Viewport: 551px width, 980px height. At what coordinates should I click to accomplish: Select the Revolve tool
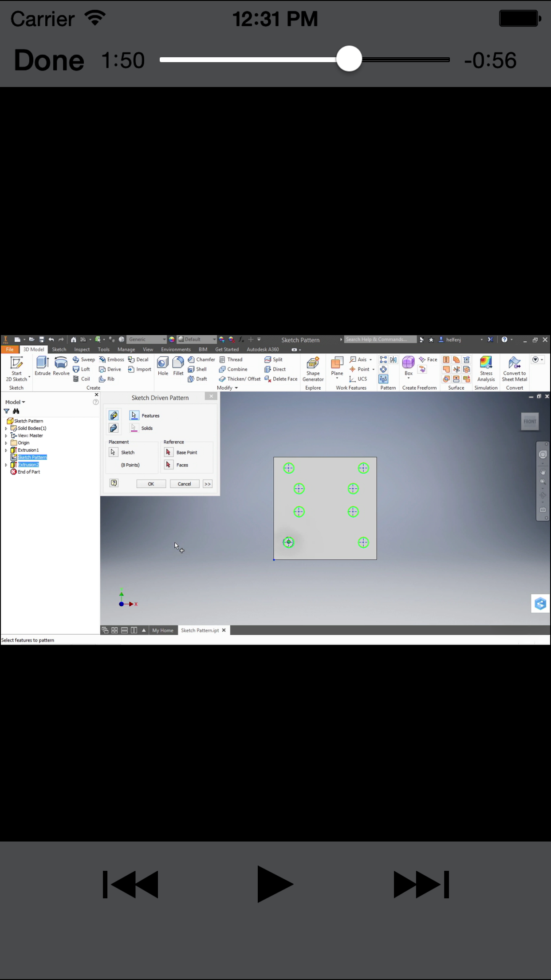(x=61, y=366)
